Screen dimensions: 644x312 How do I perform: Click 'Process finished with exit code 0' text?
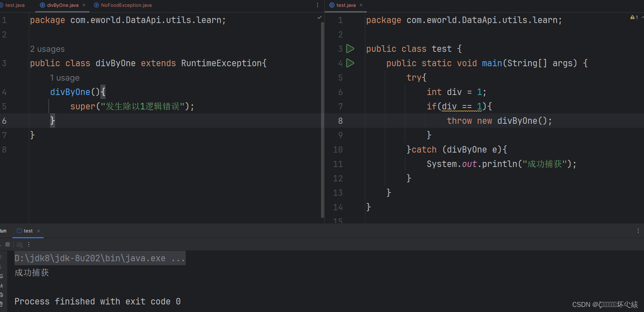coord(98,302)
